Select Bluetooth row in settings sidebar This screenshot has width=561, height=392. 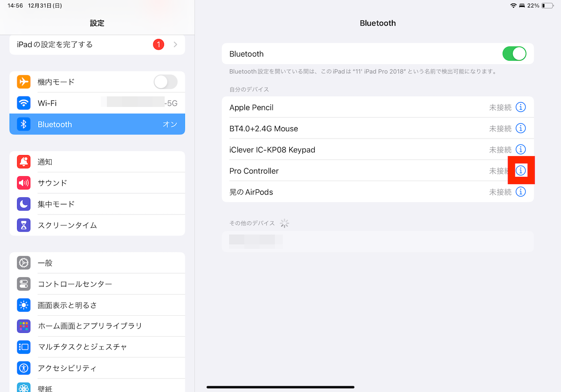tap(97, 124)
